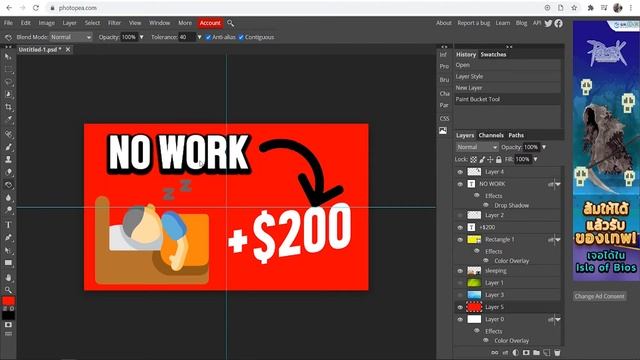Screen dimensions: 640x360
Task: Open the Blend Mode dropdown in options bar
Action: point(71,37)
